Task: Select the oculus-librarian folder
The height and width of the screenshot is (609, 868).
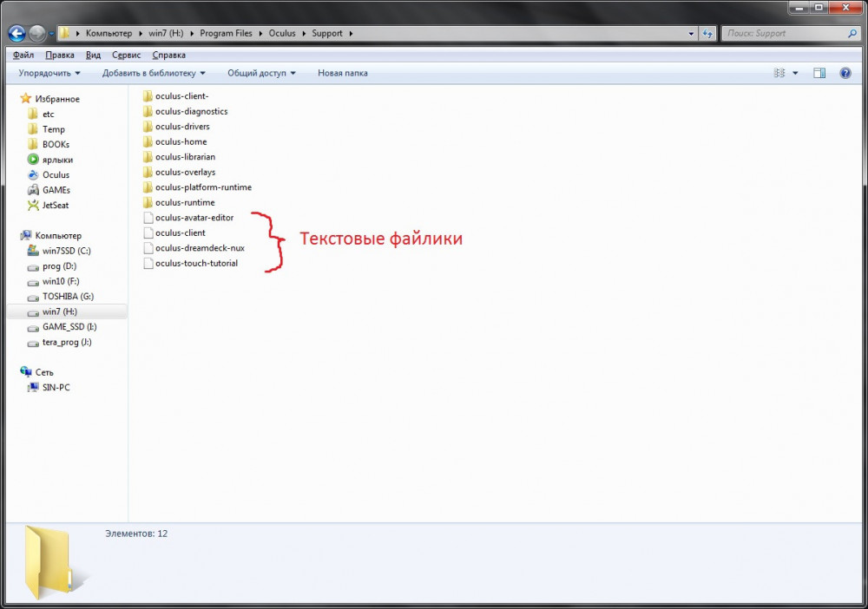Action: click(179, 157)
